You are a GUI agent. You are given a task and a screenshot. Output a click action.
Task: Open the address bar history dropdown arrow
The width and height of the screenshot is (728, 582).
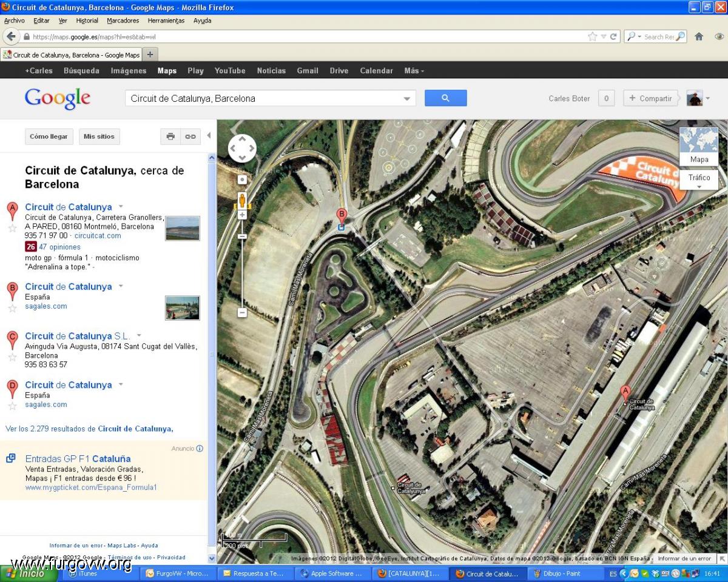pyautogui.click(x=603, y=36)
